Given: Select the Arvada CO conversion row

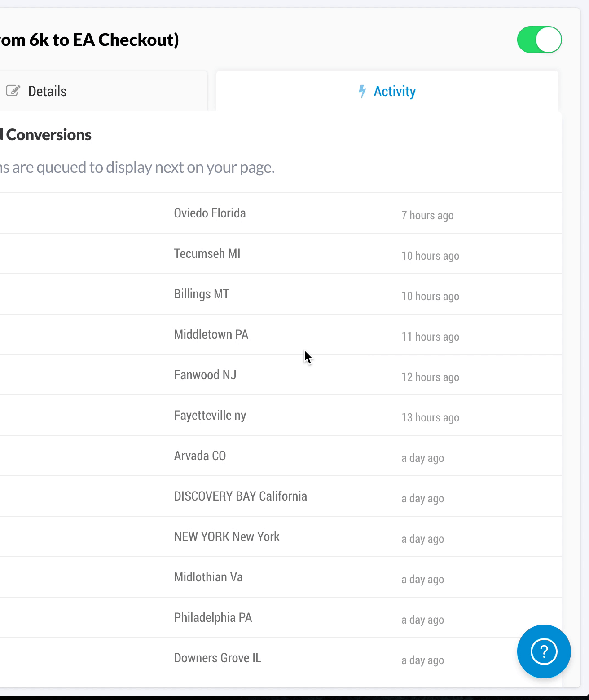Looking at the screenshot, I should pyautogui.click(x=281, y=456).
